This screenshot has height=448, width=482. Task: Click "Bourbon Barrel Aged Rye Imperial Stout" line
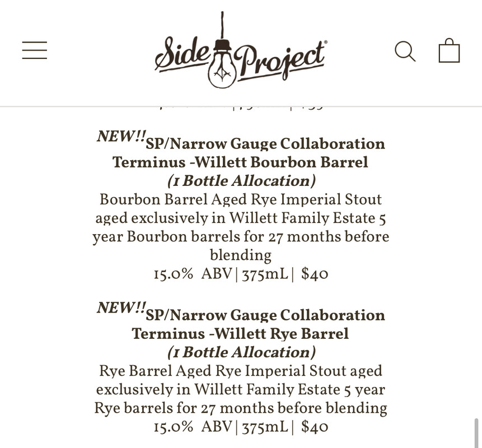pyautogui.click(x=241, y=199)
